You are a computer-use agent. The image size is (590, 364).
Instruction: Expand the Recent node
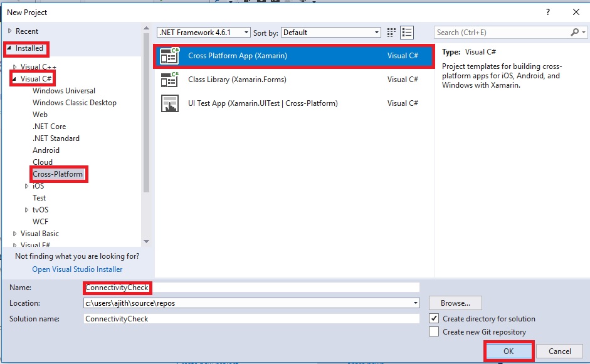tap(10, 31)
